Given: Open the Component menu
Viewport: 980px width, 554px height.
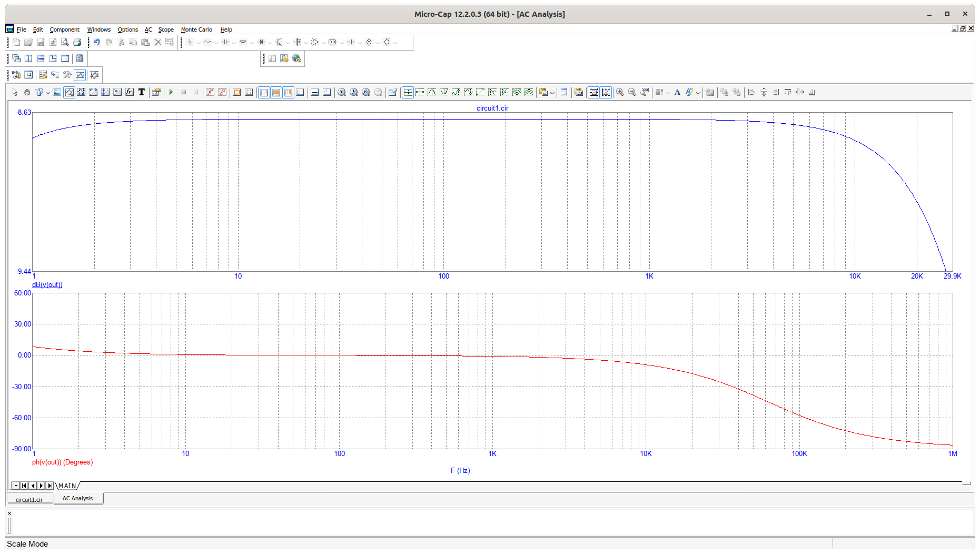Looking at the screenshot, I should 64,29.
